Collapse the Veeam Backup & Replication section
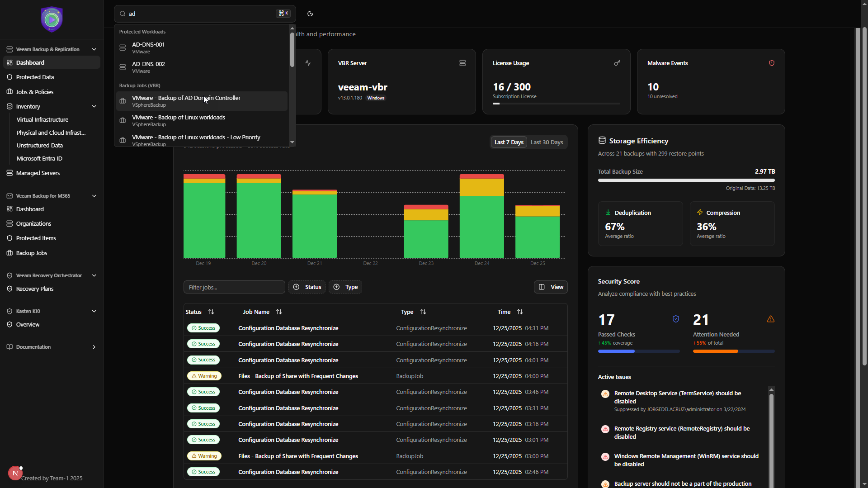 (94, 49)
